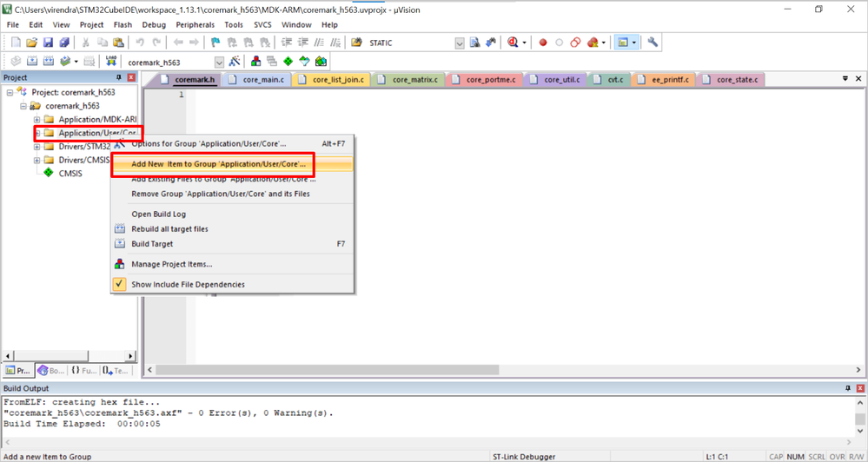Click the Open file folder icon
Viewport: 868px width, 462px height.
click(31, 43)
